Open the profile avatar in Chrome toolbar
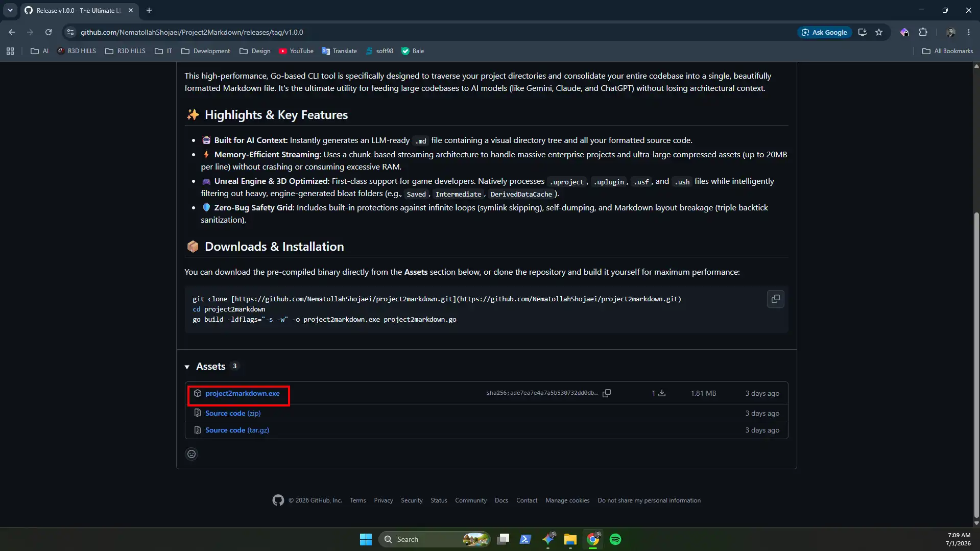980x551 pixels. pos(950,32)
